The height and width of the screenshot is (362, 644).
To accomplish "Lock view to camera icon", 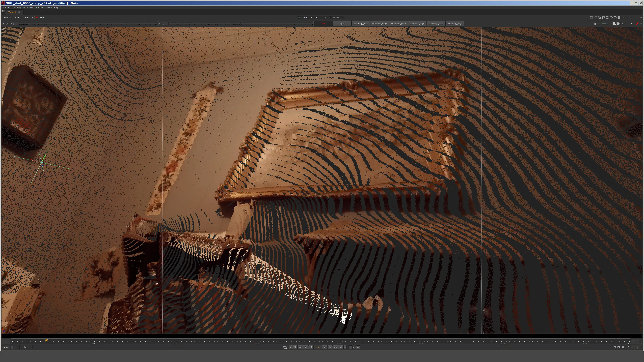I will click(614, 24).
